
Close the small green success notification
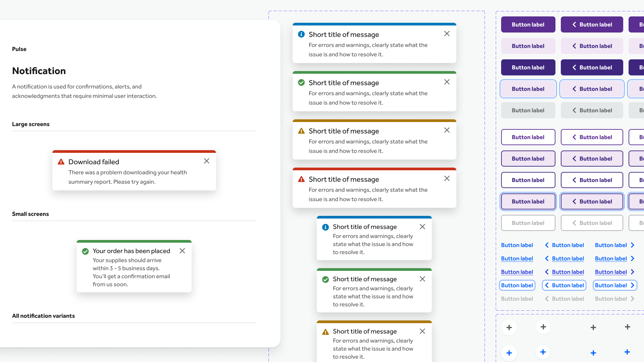point(423,279)
